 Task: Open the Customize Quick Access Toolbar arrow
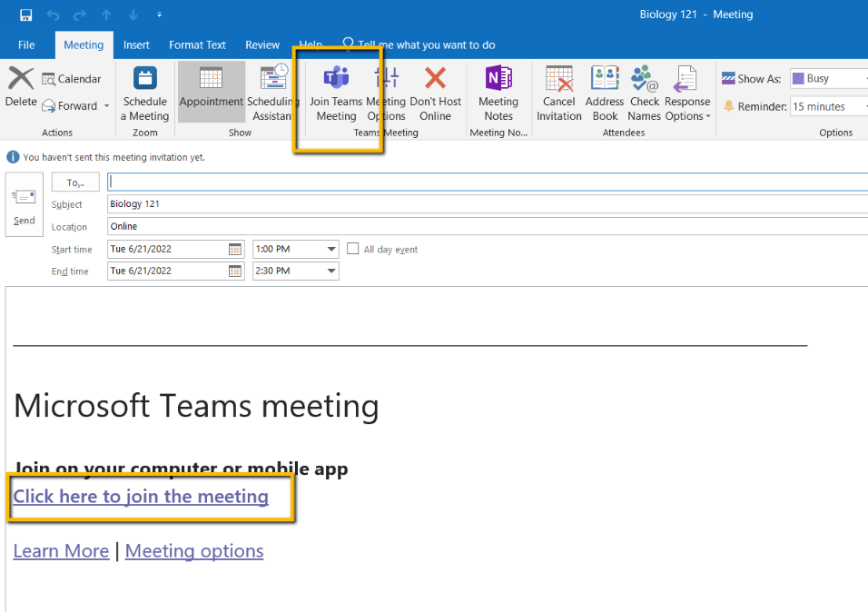160,15
